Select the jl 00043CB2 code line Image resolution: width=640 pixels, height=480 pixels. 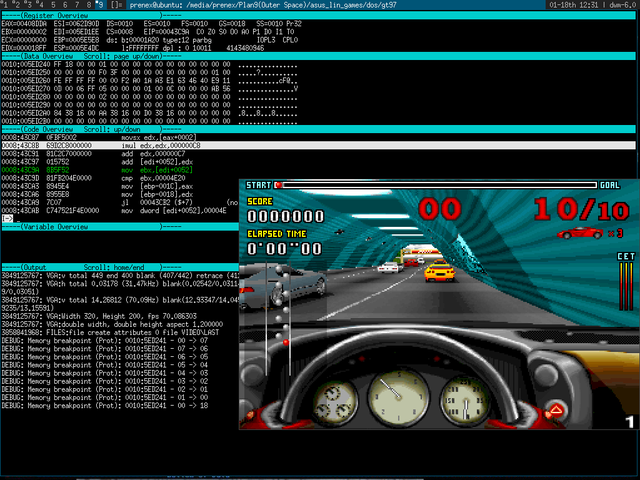pos(120,202)
